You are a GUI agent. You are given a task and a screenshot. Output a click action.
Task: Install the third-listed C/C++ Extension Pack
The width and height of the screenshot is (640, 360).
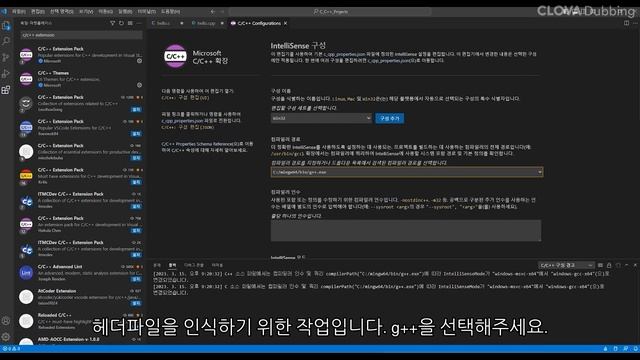[x=136, y=109]
